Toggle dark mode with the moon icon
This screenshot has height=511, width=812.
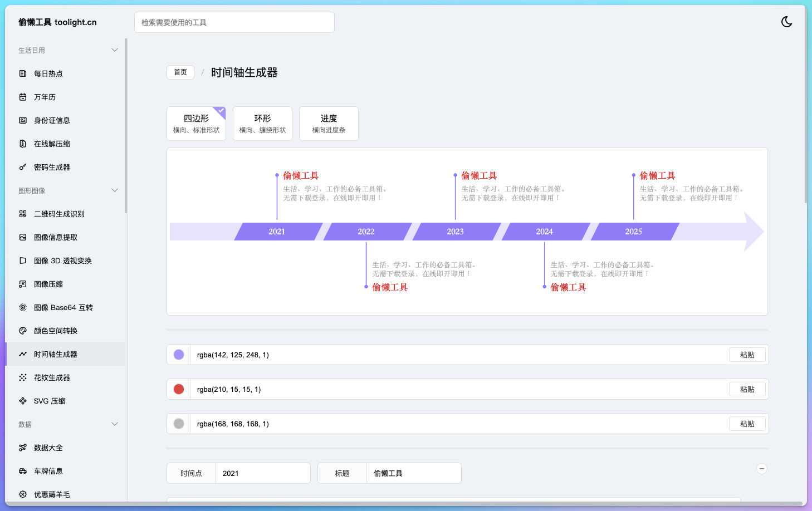pos(786,22)
